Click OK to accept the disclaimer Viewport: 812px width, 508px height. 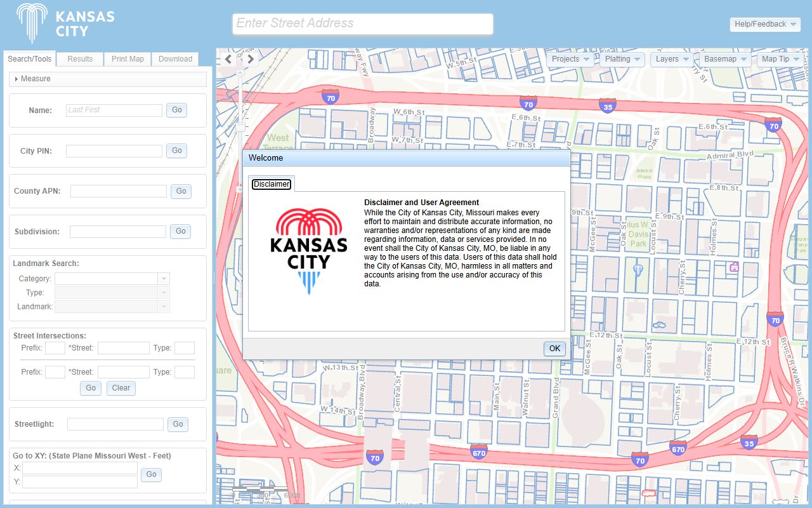554,349
